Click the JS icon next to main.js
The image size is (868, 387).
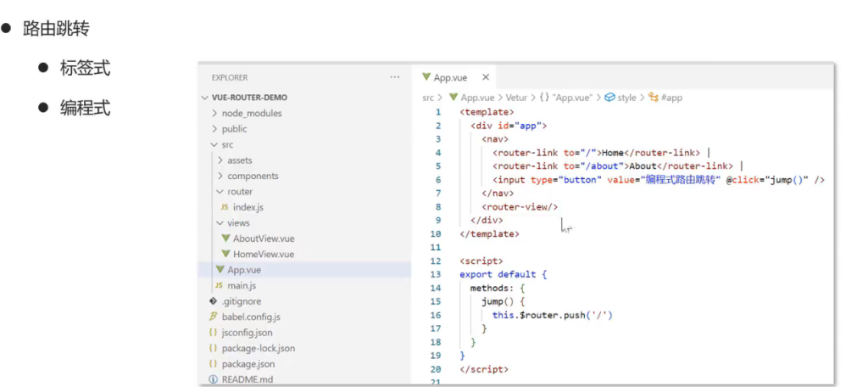[219, 286]
